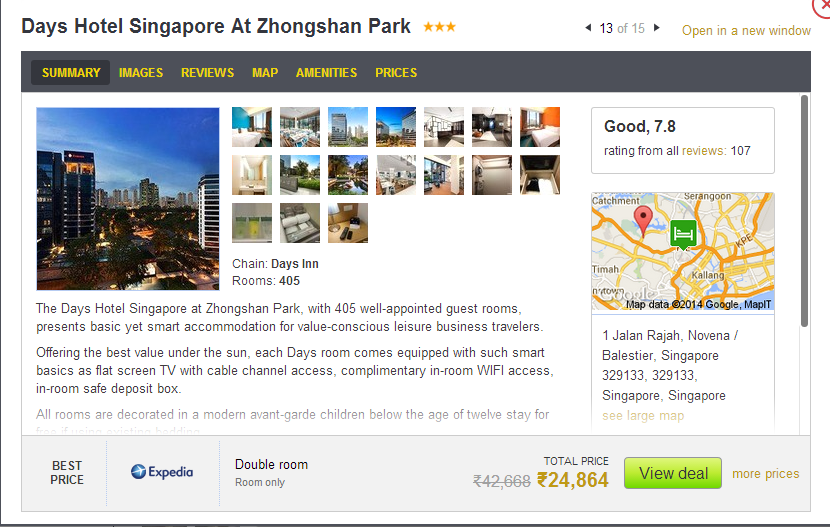The width and height of the screenshot is (830, 527).
Task: Click the previous hotel arrow
Action: point(588,28)
